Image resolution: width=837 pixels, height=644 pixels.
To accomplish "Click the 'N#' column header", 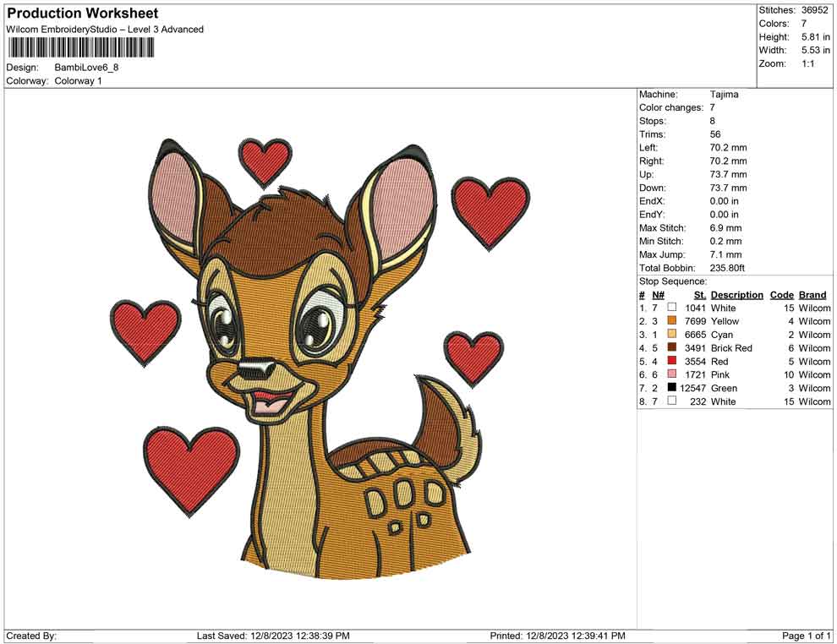I will (658, 295).
